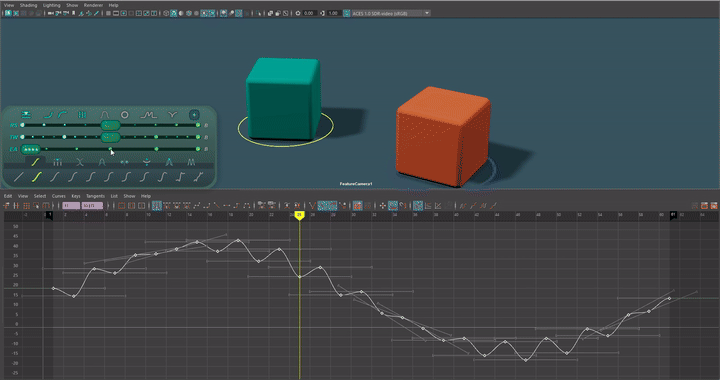Viewport: 720px width, 380px height.
Task: Click the small lock icon beside EA slider
Action: (206, 149)
